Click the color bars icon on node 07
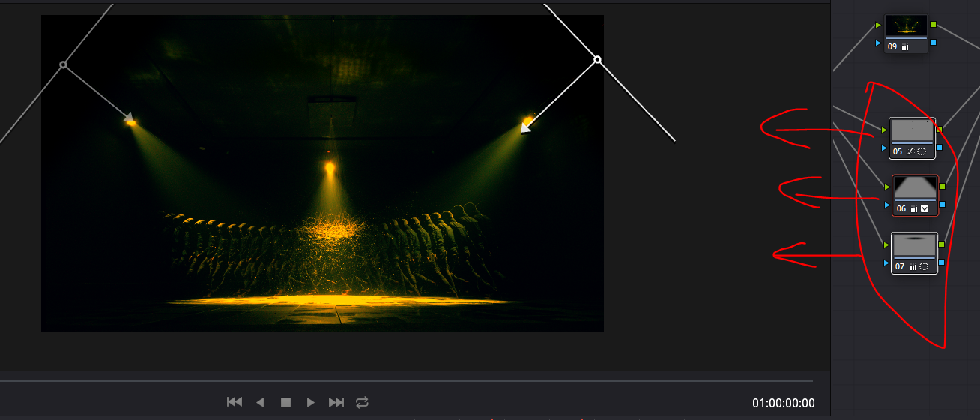980x420 pixels. 913,266
